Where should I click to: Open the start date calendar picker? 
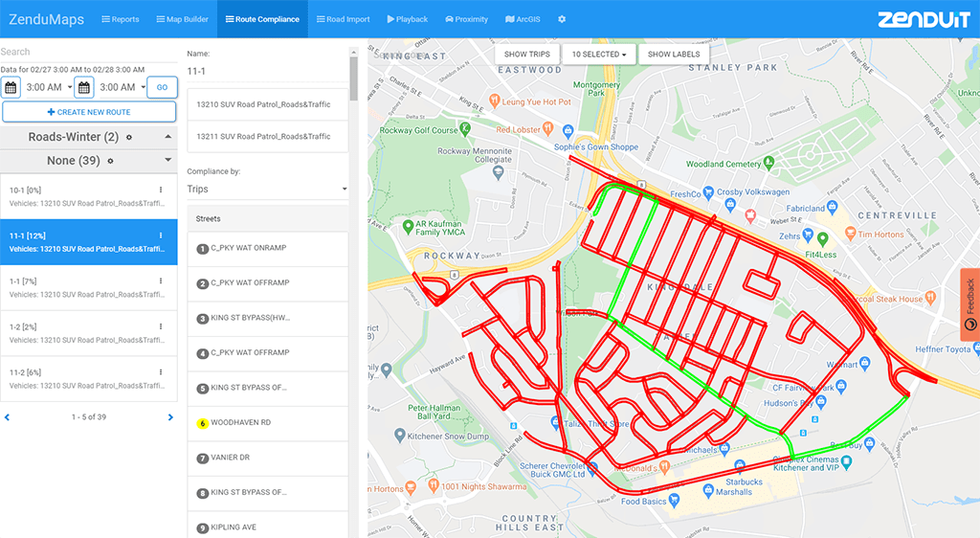pos(11,87)
